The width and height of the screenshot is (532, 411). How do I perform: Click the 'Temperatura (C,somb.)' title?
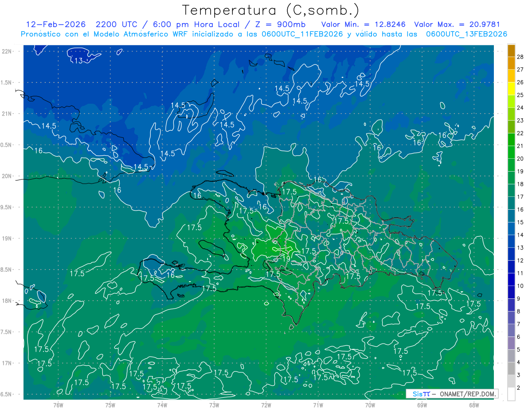[x=271, y=10]
